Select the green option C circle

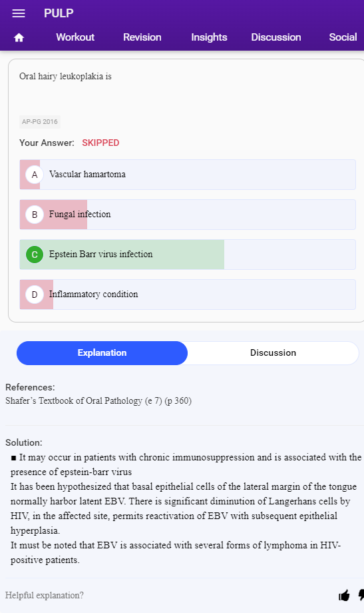coord(35,255)
